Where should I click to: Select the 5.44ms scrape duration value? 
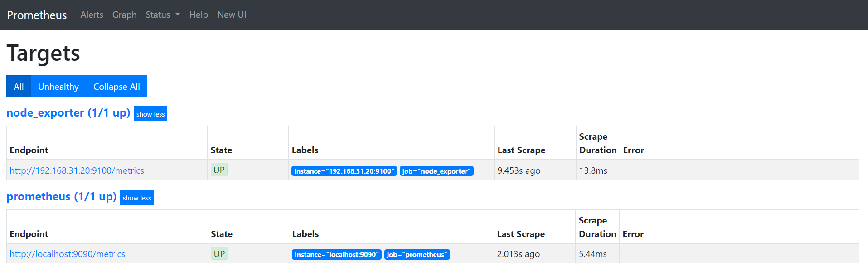593,254
